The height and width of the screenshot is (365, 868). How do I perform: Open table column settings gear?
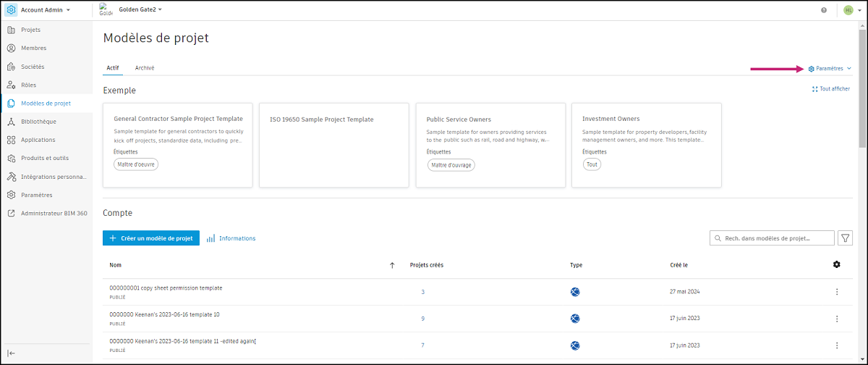point(837,265)
